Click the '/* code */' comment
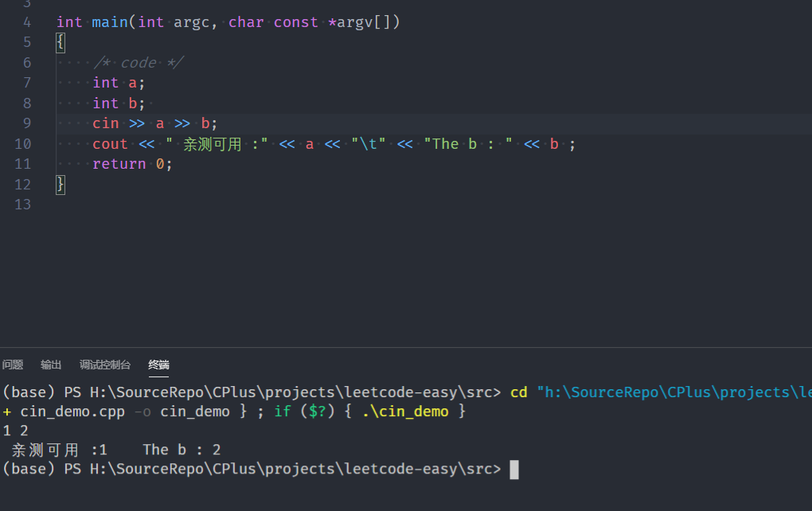The image size is (812, 511). [x=139, y=63]
